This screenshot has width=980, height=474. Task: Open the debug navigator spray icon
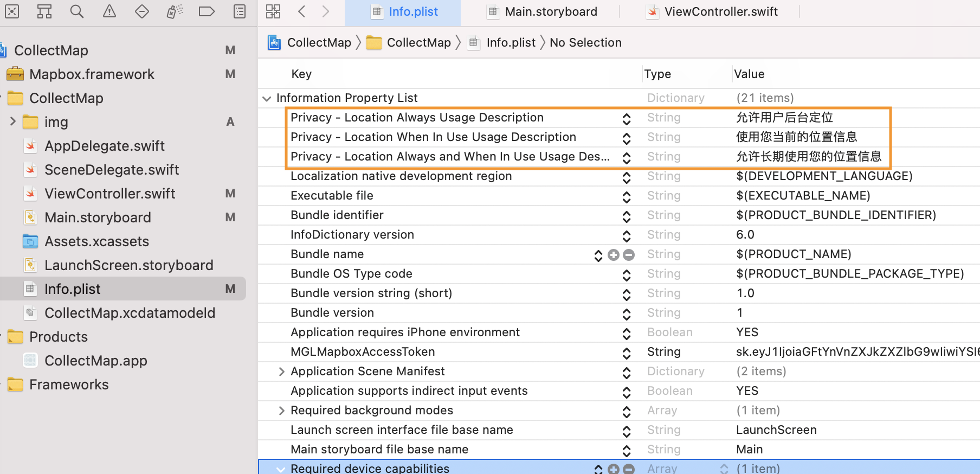[x=175, y=11]
